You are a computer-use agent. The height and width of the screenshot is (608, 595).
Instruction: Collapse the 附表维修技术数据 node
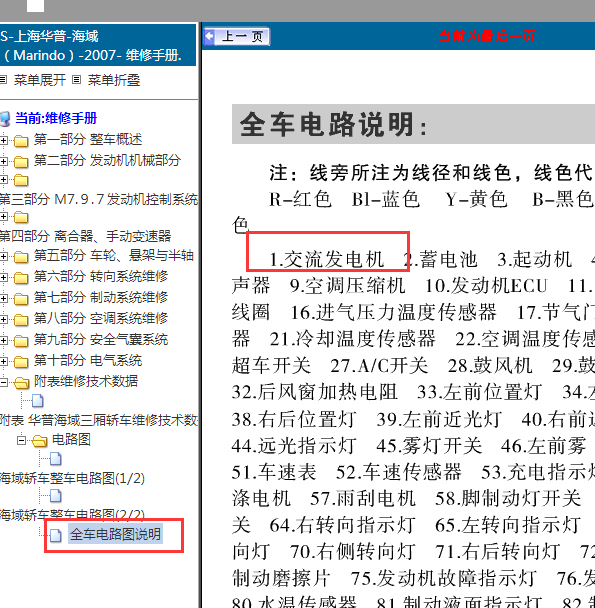click(x=3, y=382)
